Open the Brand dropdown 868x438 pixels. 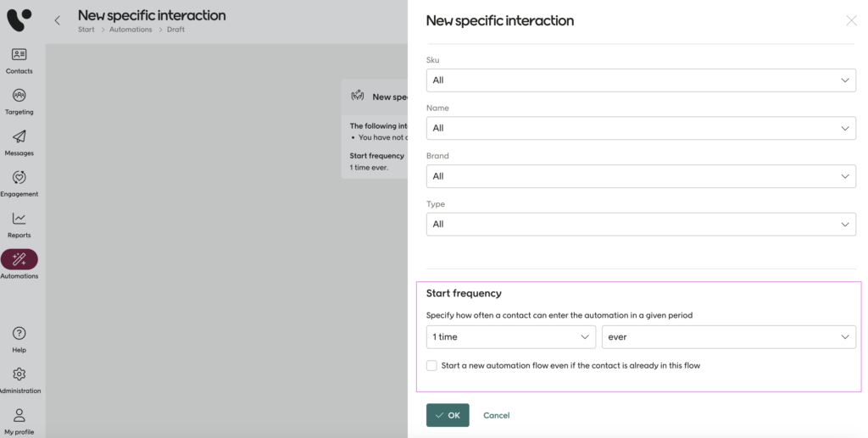pyautogui.click(x=640, y=176)
